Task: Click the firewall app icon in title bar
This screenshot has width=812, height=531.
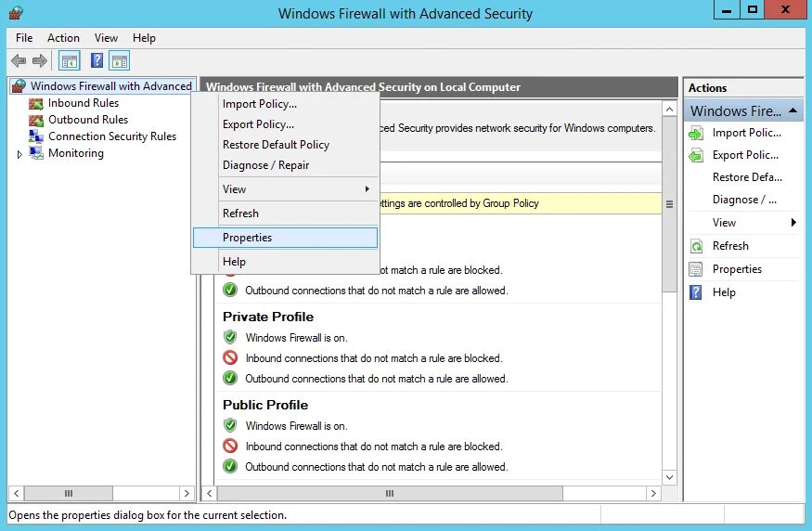Action: 16,13
